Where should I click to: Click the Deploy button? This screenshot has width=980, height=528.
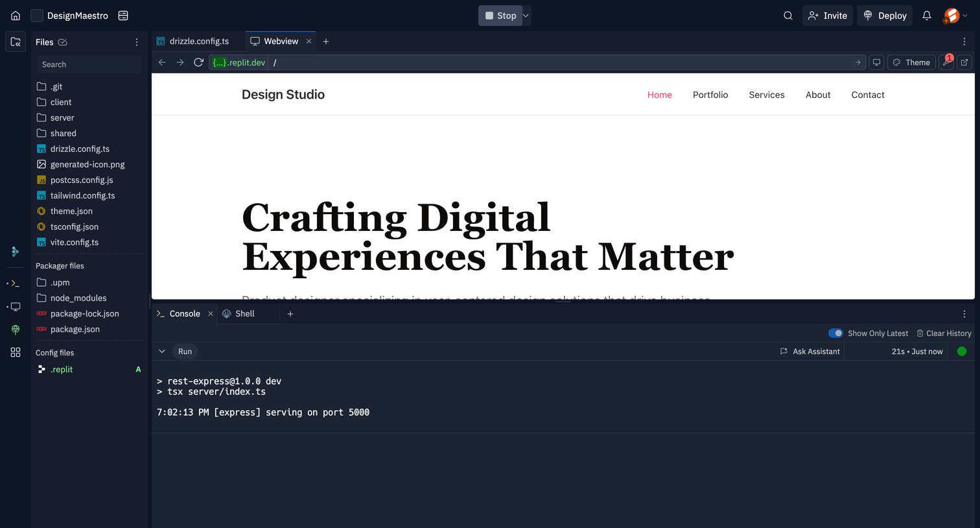tap(885, 16)
